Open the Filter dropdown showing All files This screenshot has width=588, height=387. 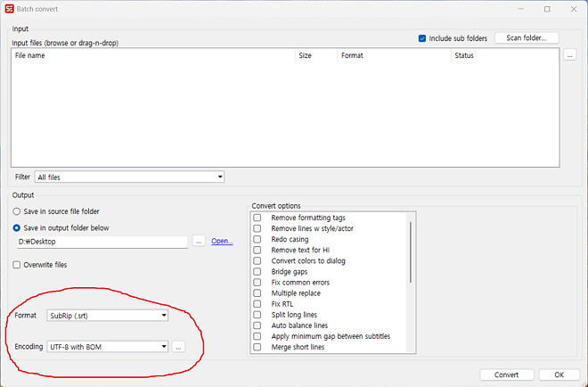click(129, 177)
